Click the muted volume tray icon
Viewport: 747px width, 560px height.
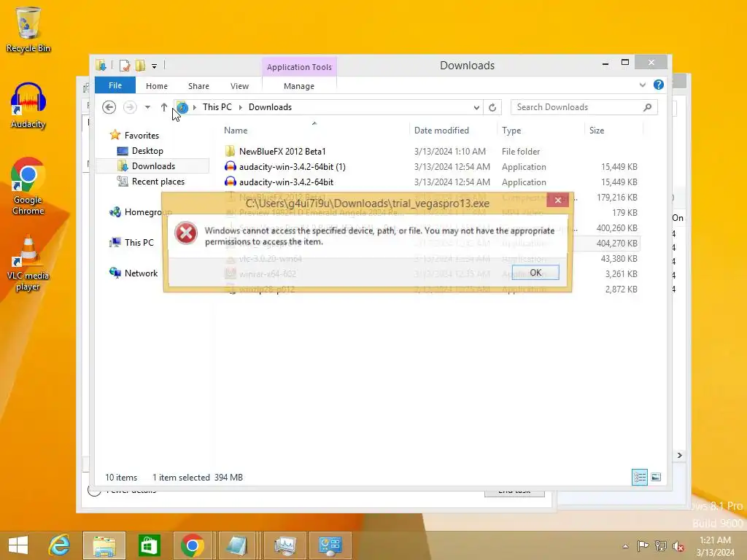[678, 545]
